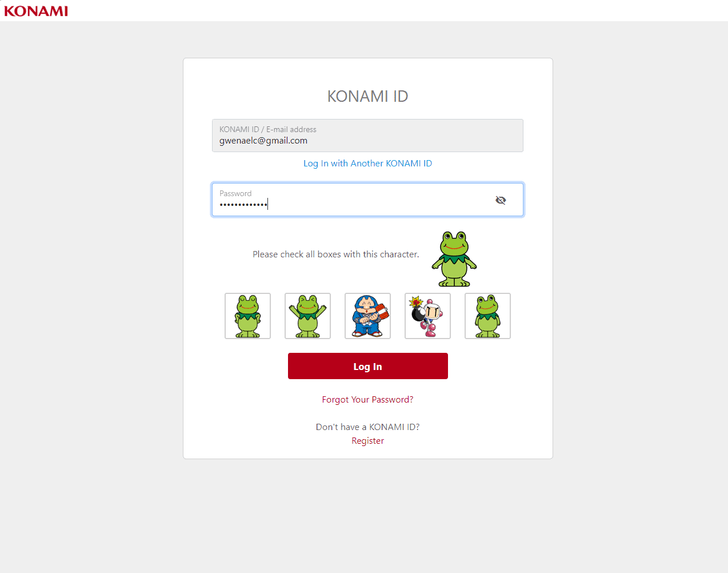The image size is (728, 573).
Task: Click the large reference frog character image
Action: tap(454, 259)
